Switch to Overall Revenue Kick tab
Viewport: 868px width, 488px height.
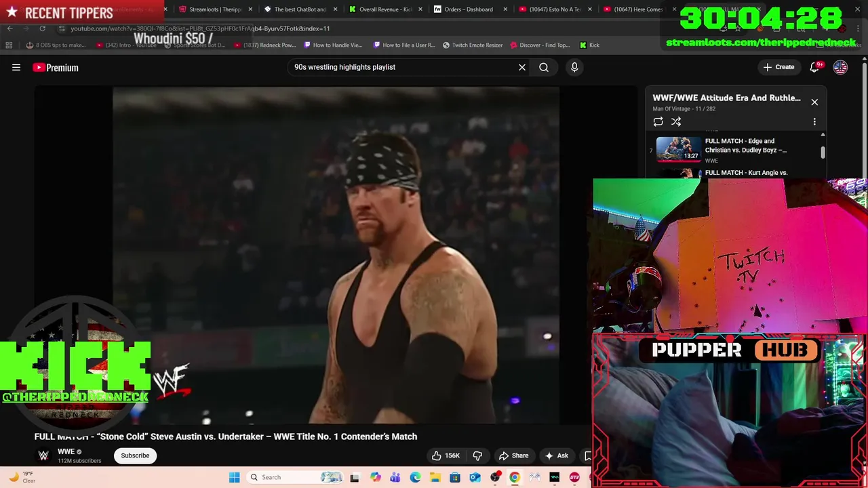[x=385, y=9]
